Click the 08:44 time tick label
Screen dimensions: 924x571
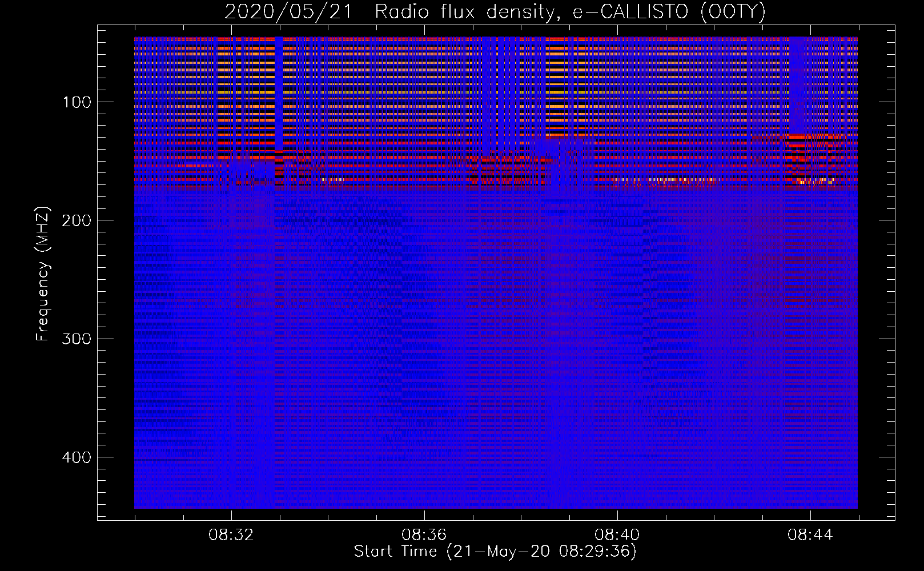point(810,535)
